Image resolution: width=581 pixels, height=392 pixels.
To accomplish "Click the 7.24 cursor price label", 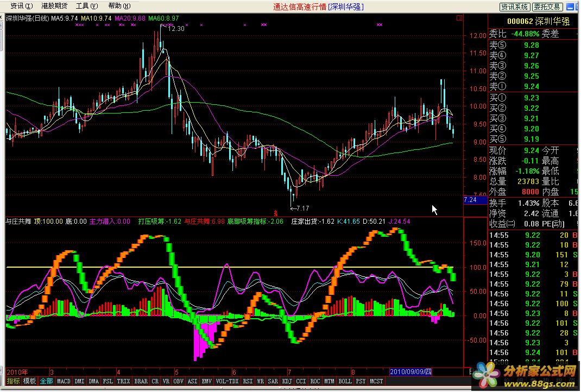I will [x=476, y=200].
